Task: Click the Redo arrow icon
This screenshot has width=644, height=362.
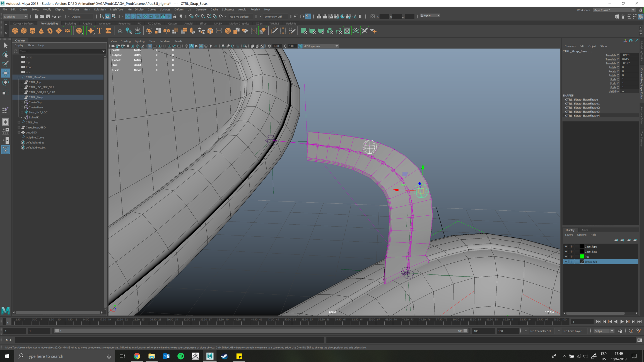Action: coord(60,16)
